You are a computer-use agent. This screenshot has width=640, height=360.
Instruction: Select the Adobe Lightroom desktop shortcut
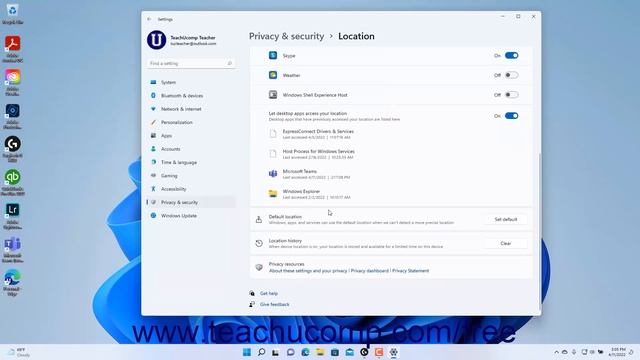13,216
